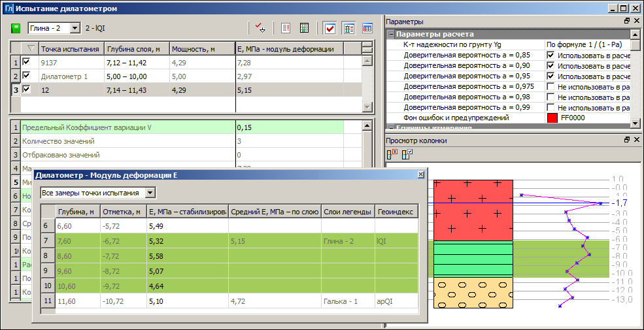Select the 5,00 – 10,00 depth cell

tap(137, 76)
